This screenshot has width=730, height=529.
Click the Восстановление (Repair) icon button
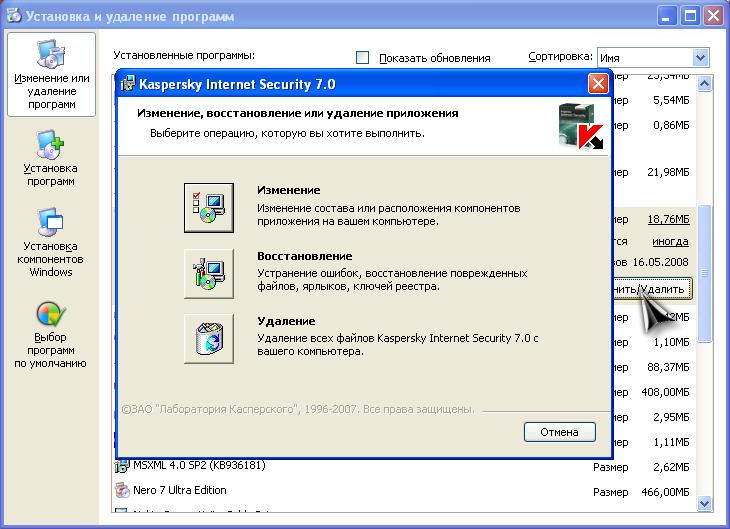(209, 273)
